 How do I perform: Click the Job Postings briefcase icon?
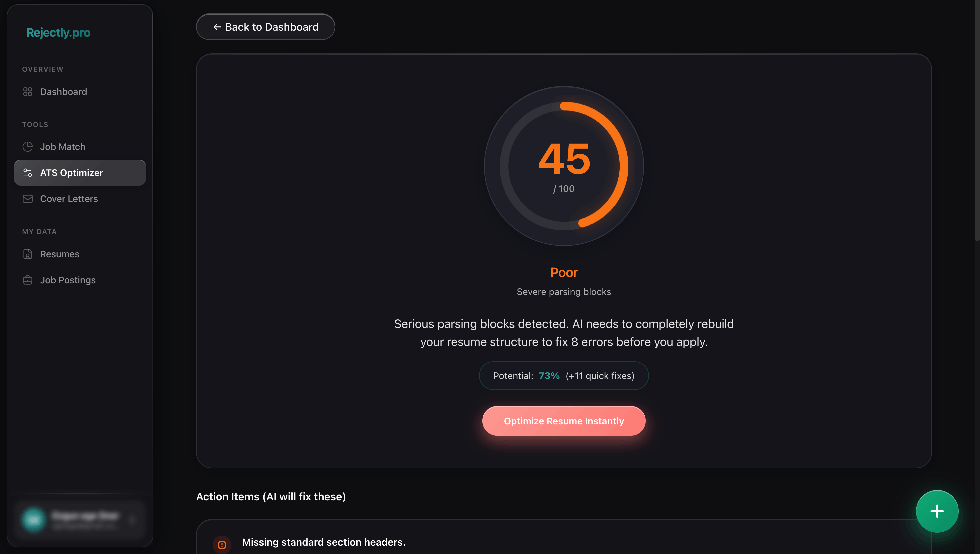click(27, 280)
